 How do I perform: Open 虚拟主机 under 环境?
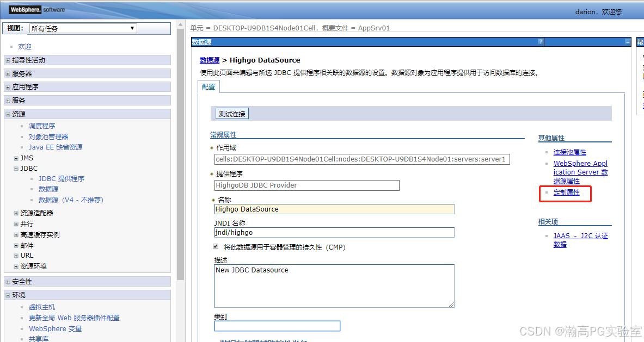click(x=42, y=307)
